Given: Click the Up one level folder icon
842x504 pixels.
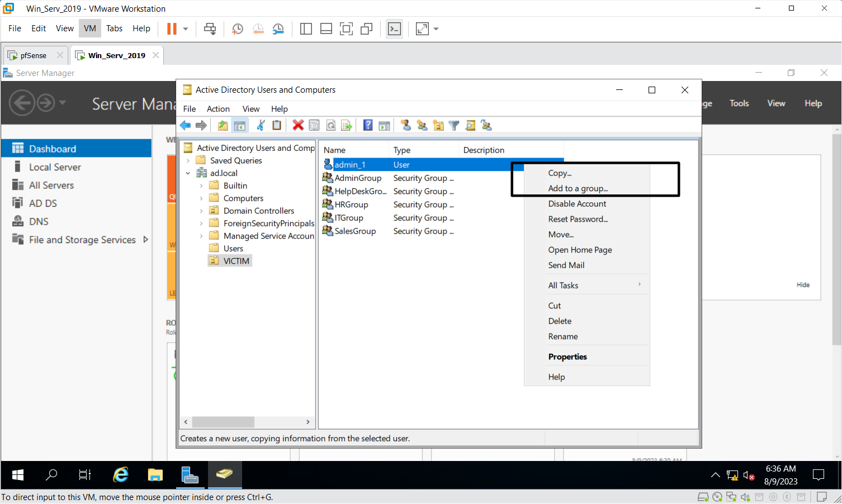Looking at the screenshot, I should (223, 125).
